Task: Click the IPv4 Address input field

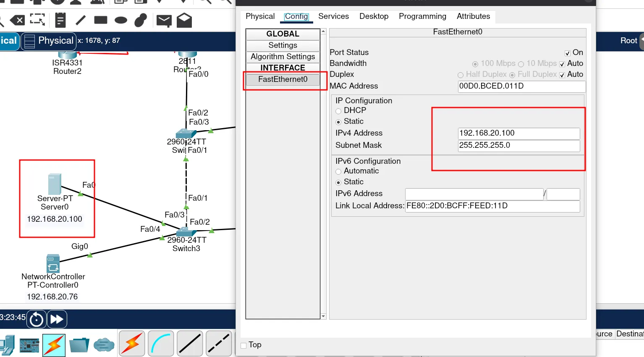Action: (518, 133)
